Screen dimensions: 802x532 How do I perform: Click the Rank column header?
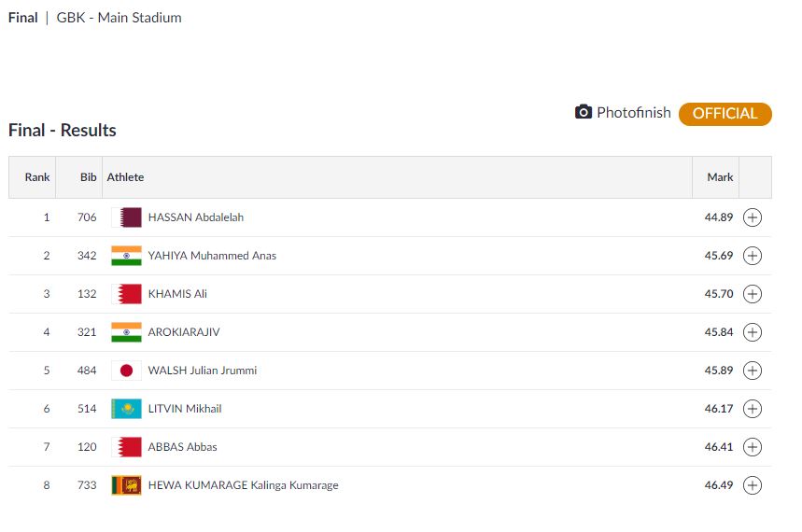[x=37, y=177]
